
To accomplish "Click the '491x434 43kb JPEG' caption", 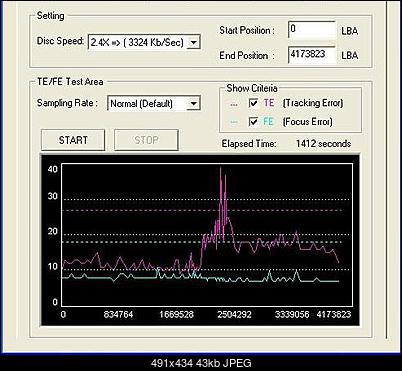I will tap(201, 363).
